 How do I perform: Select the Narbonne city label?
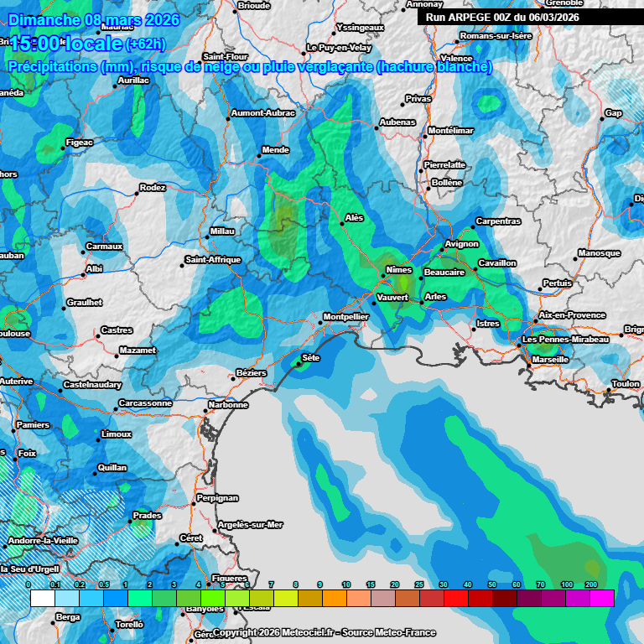click(x=229, y=405)
